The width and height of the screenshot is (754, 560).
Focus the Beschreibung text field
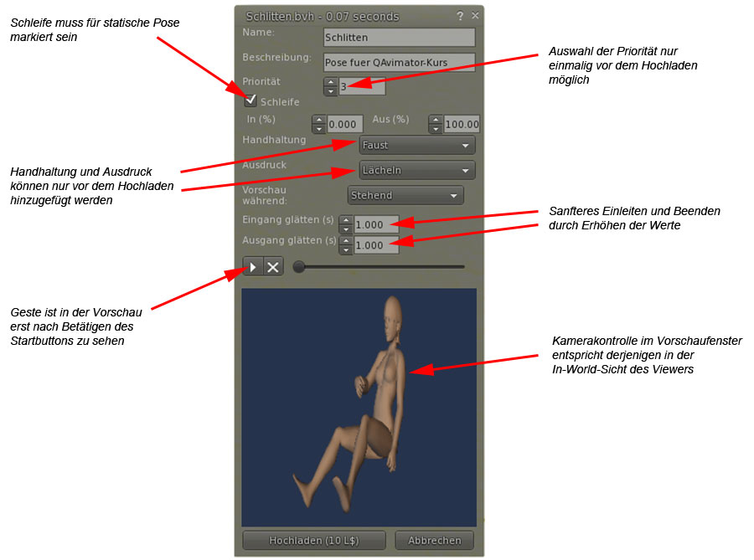coord(399,63)
